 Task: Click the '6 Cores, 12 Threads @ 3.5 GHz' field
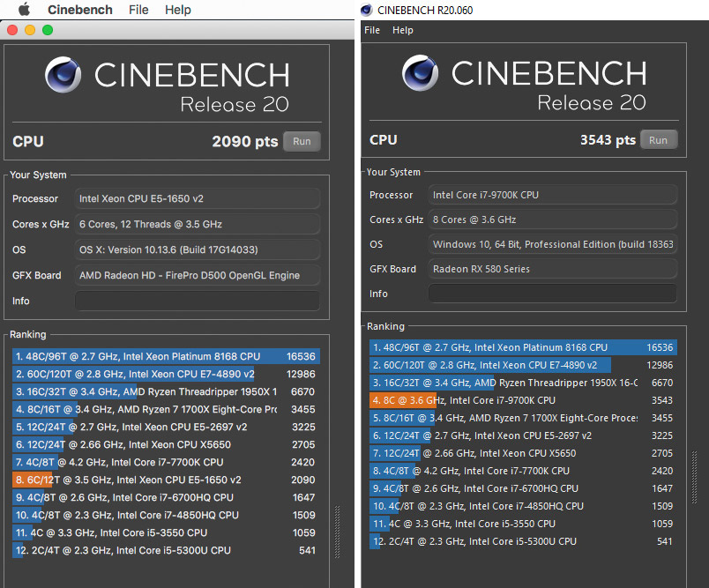tap(198, 225)
